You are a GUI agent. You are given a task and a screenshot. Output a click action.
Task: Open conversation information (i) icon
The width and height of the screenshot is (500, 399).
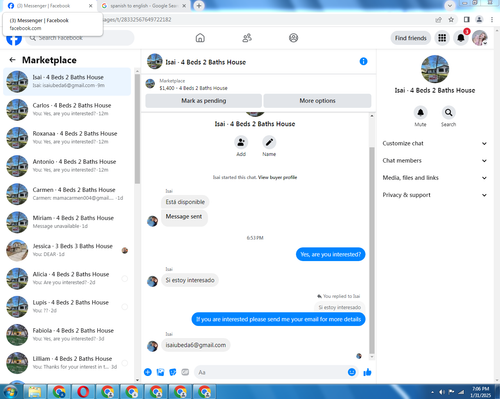pos(363,61)
